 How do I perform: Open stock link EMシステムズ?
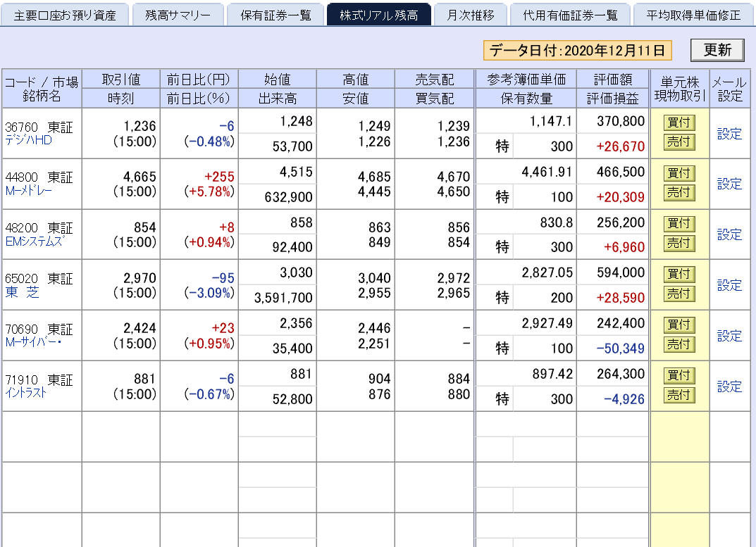point(34,241)
